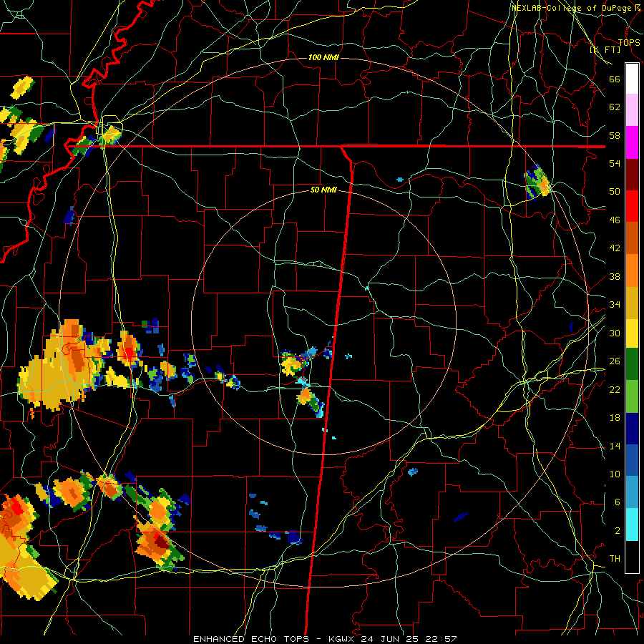Click the 100 NMI range ring label
The width and height of the screenshot is (644, 644).
click(x=323, y=57)
